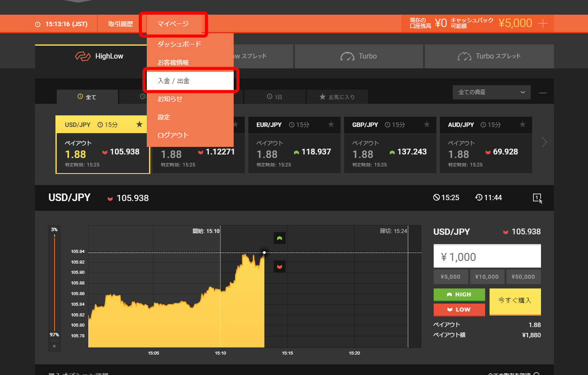This screenshot has width=588, height=375.
Task: Select the USD/JPY 15分 asset card
Action: [x=103, y=145]
